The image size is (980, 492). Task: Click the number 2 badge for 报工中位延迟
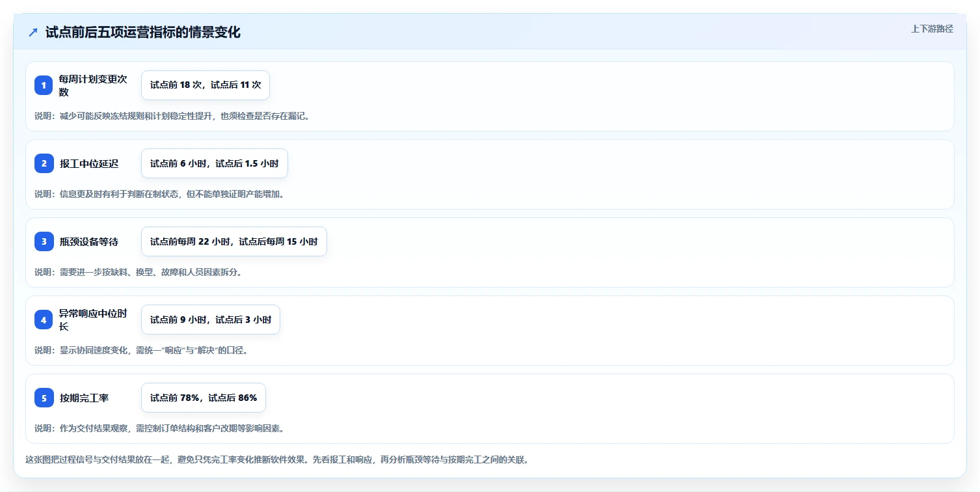(x=44, y=163)
